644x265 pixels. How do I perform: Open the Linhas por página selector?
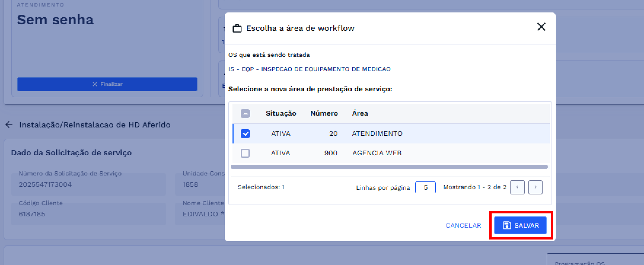point(425,187)
